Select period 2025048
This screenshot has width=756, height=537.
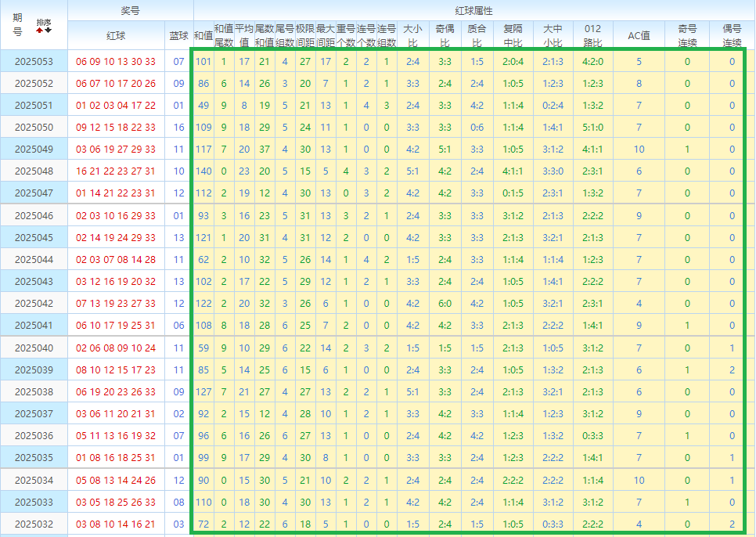click(x=34, y=171)
